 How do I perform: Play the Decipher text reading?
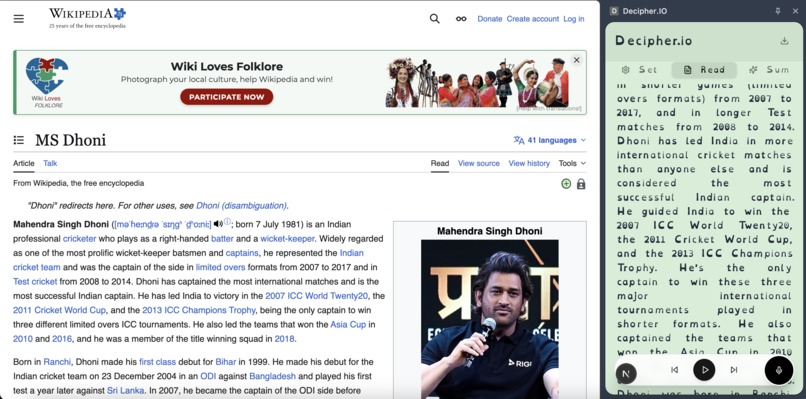[x=704, y=370]
